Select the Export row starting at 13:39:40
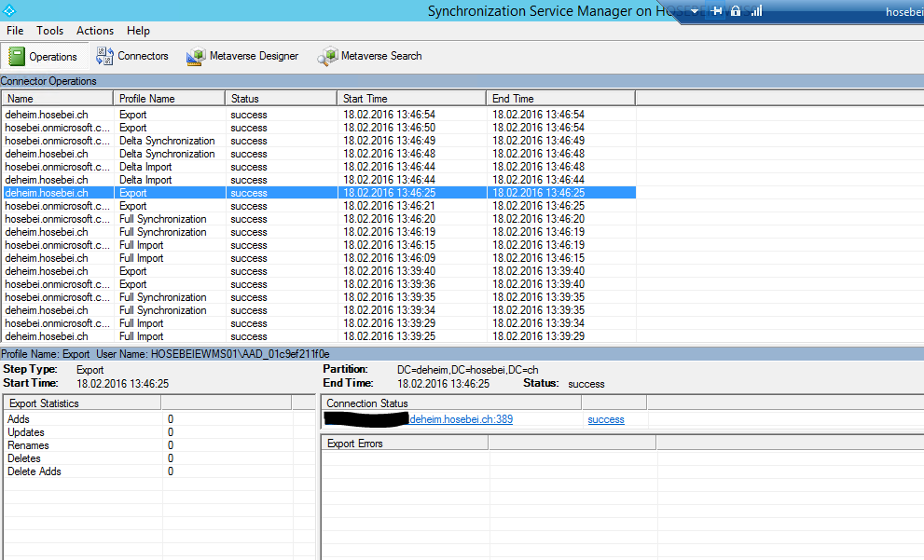This screenshot has width=924, height=560. click(319, 271)
